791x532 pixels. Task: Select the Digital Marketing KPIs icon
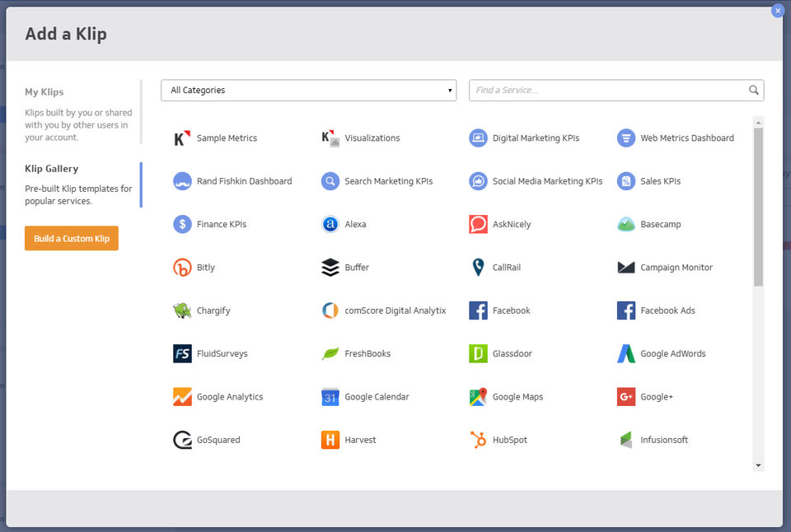point(478,138)
